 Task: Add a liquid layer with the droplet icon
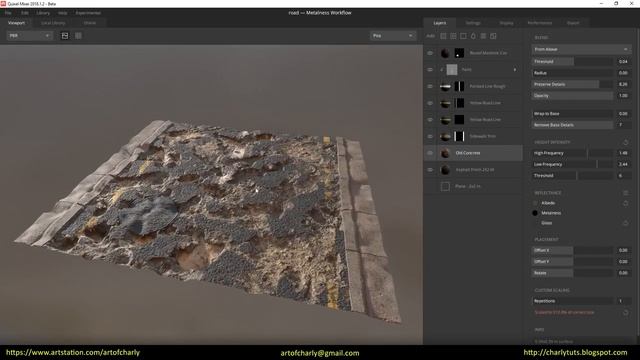click(473, 36)
